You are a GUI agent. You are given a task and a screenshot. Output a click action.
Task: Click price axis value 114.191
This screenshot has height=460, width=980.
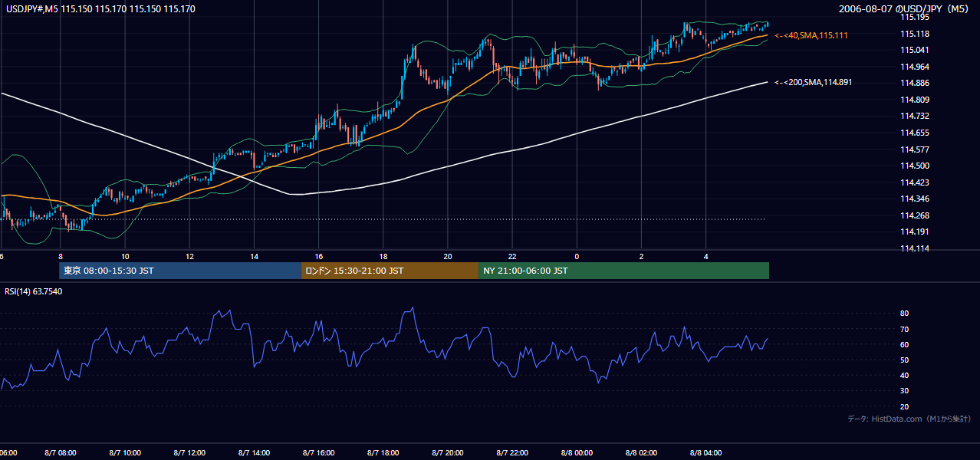(915, 232)
